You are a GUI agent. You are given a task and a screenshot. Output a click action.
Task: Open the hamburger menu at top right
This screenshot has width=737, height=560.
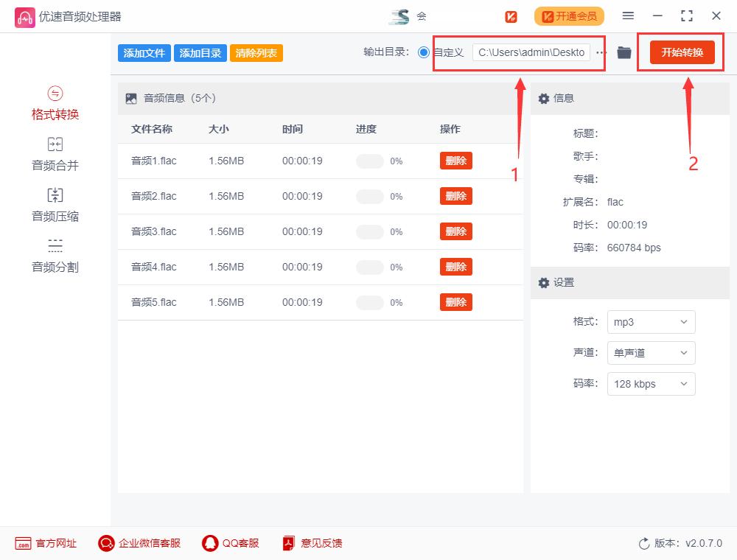[x=628, y=15]
